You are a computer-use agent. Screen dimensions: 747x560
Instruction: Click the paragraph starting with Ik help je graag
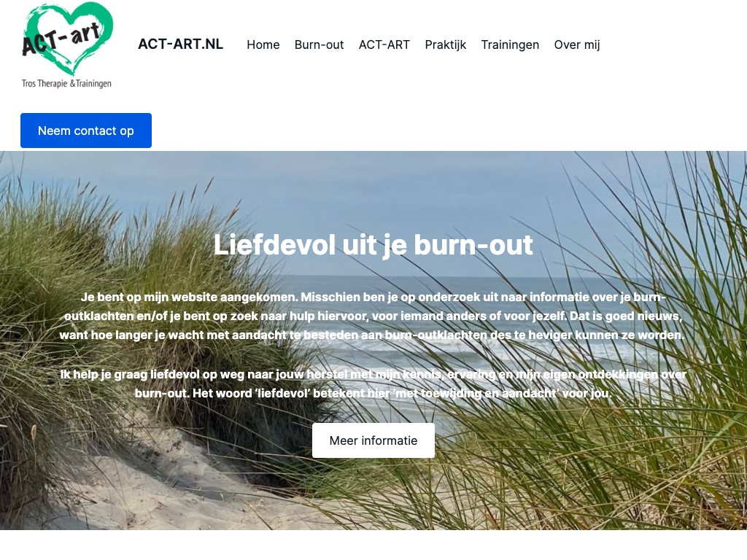tap(373, 384)
